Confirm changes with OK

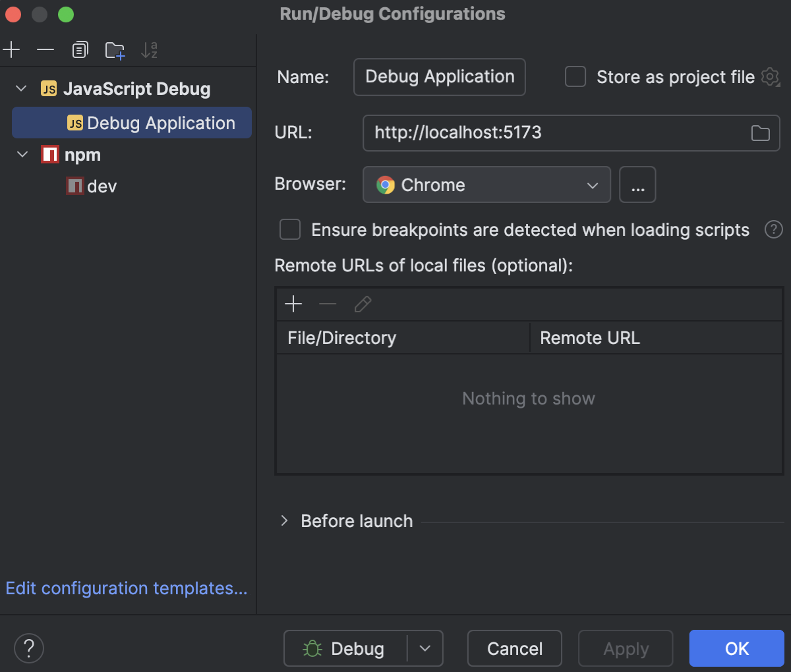tap(736, 648)
